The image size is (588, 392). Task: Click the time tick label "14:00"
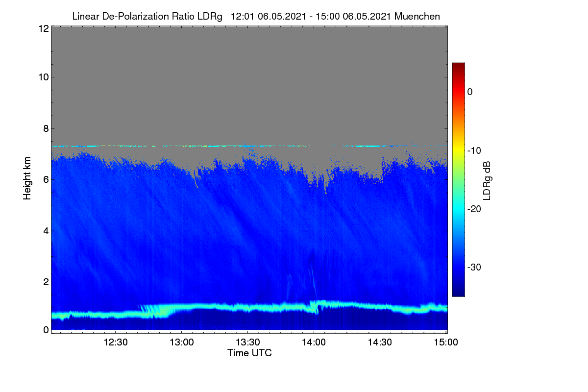[314, 342]
